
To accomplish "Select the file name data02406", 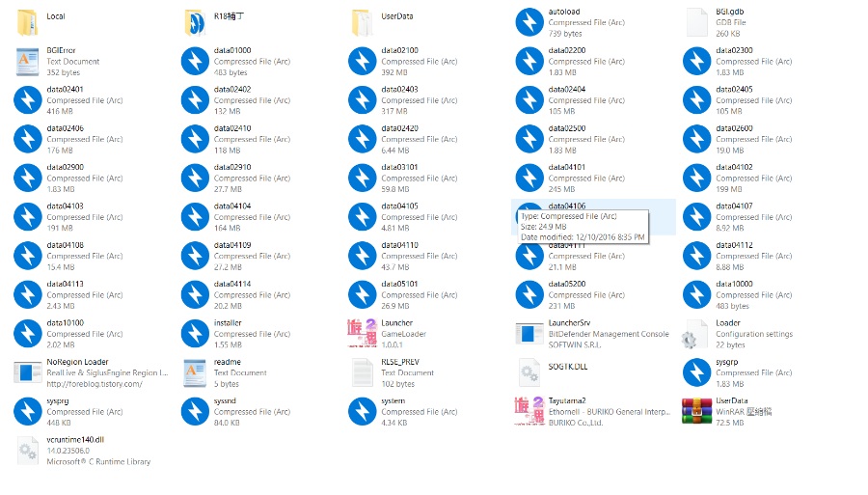I will coord(66,128).
